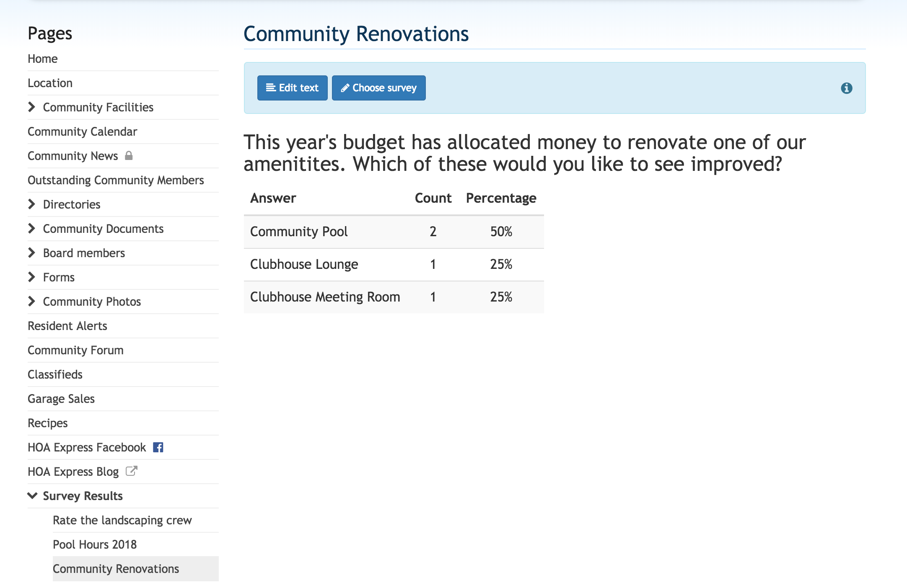Collapse the Survey Results section chevron
The image size is (907, 588).
pyautogui.click(x=32, y=496)
